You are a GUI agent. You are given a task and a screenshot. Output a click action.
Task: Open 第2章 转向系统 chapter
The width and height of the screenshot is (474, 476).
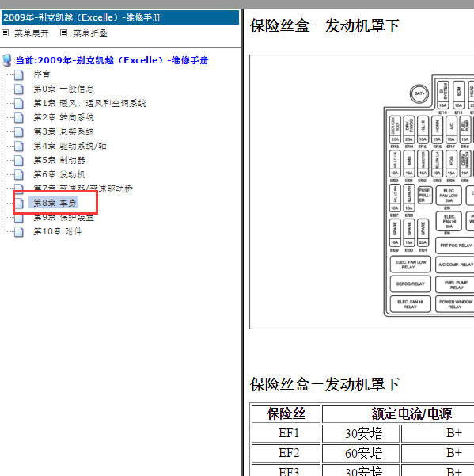(x=63, y=117)
